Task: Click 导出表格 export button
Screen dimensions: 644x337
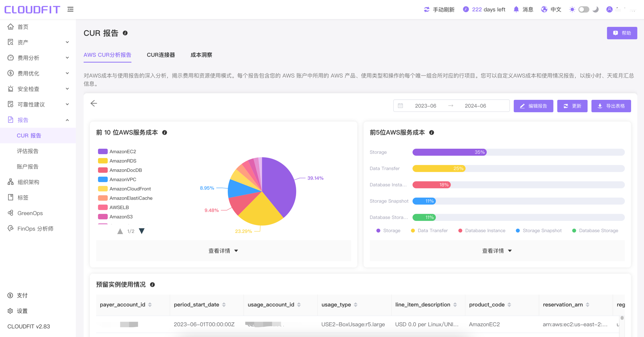Action: point(611,106)
